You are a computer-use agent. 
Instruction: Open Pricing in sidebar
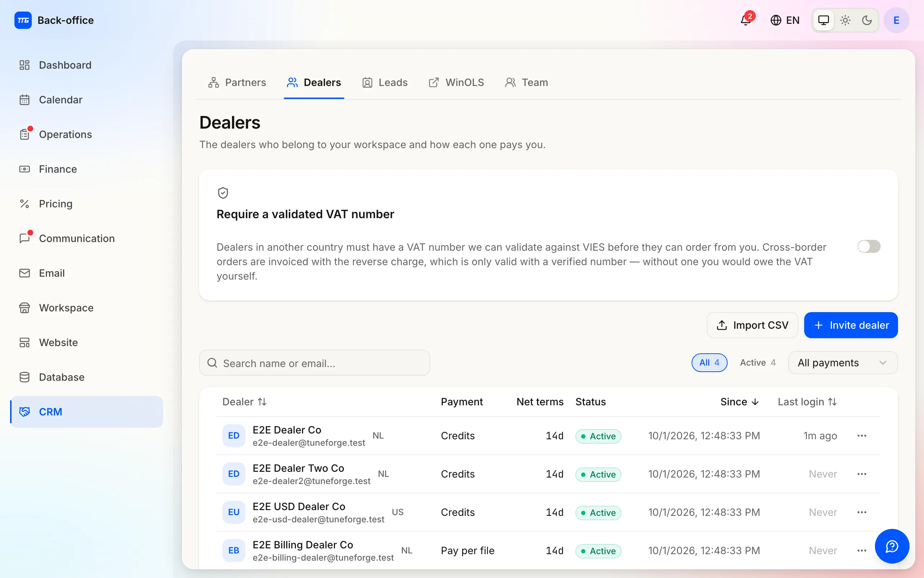coord(87,204)
